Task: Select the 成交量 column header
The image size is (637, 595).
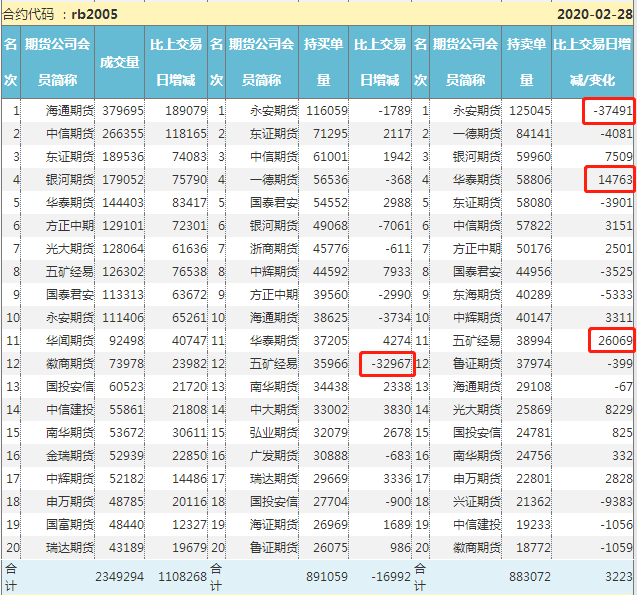Action: coord(119,62)
